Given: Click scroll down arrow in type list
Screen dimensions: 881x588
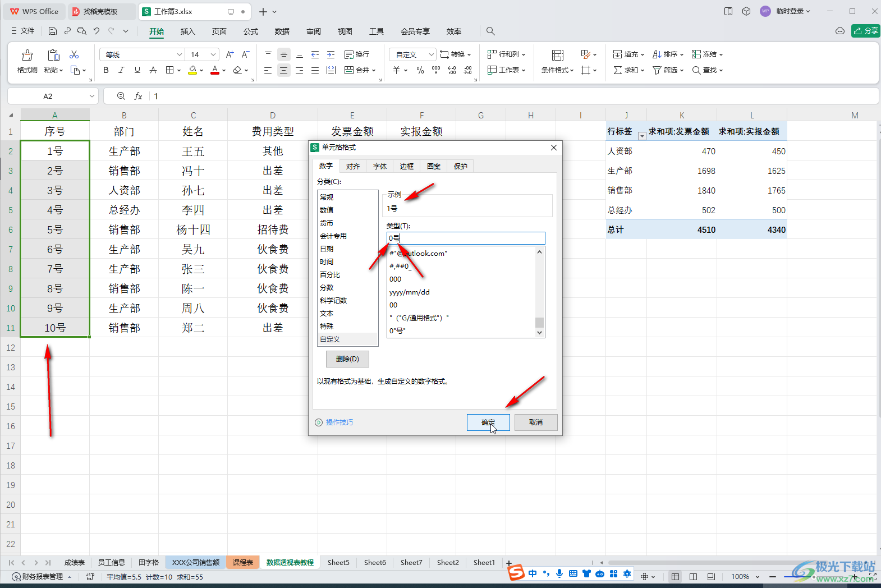Looking at the screenshot, I should tap(540, 332).
